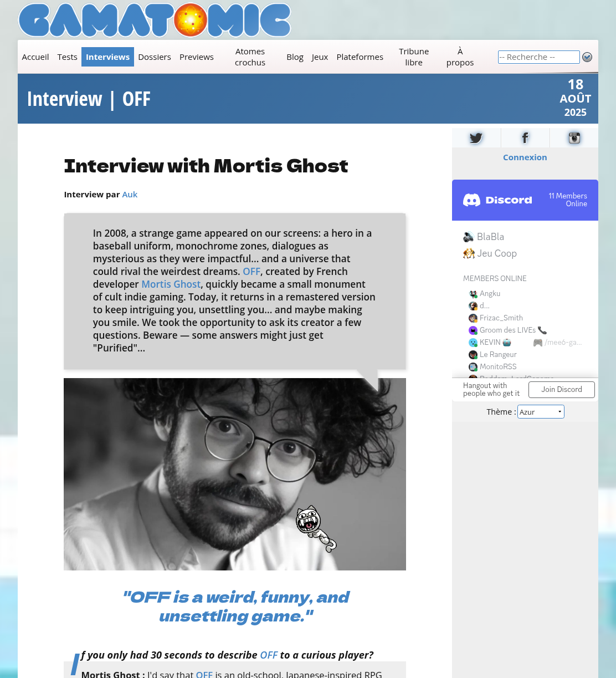616x678 pixels.
Task: Select the BlaBla voice channel icon
Action: pos(469,237)
